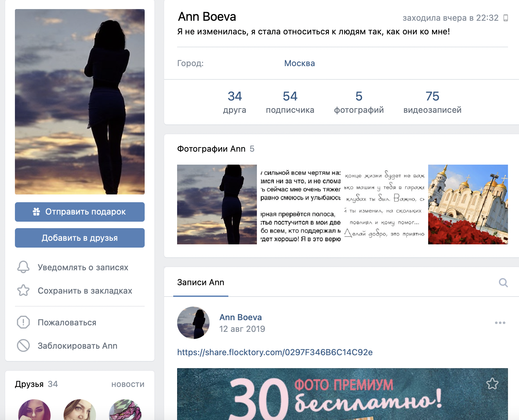The image size is (519, 420).
Task: Click Добавить в друзья button
Action: coord(79,238)
